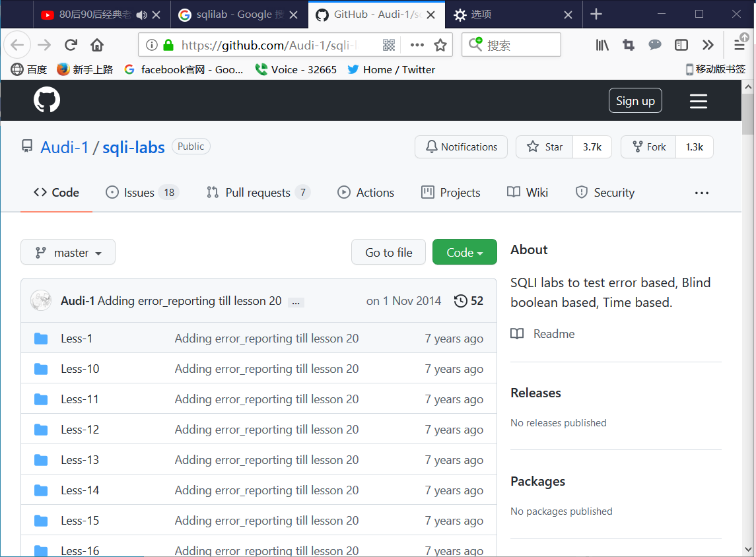756x557 pixels.
Task: Open the Wiki tab
Action: [x=528, y=193]
